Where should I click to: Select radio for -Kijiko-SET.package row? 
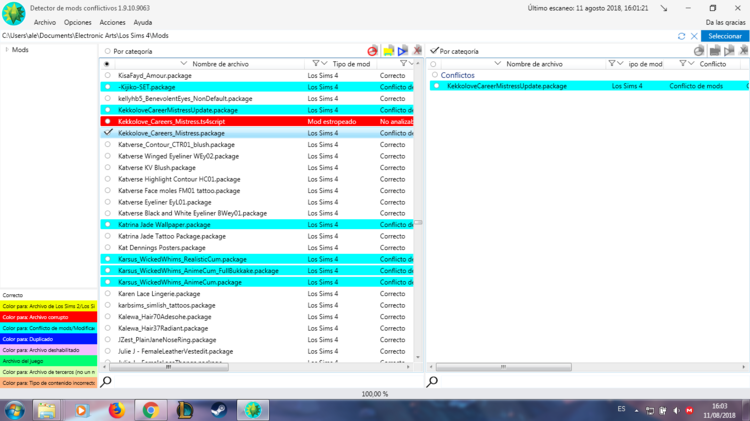[108, 87]
